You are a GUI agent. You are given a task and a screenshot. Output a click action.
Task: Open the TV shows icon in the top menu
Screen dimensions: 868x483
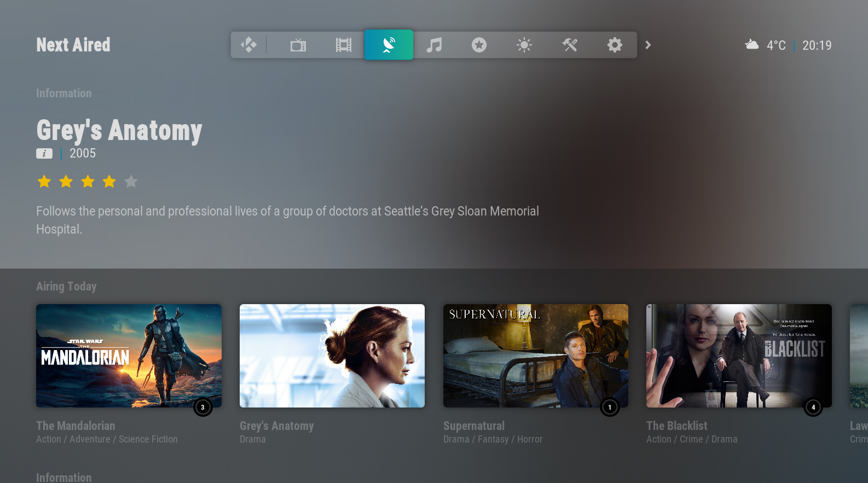[298, 45]
